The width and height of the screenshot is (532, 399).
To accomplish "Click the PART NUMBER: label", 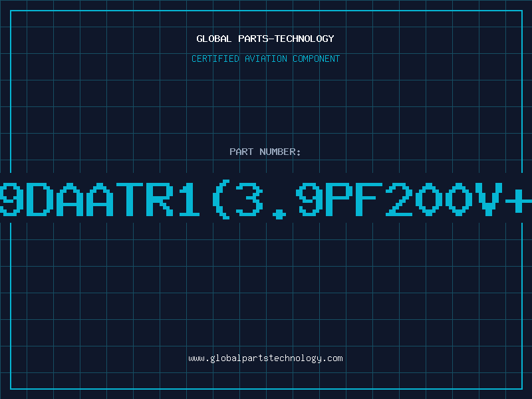I will (265, 152).
